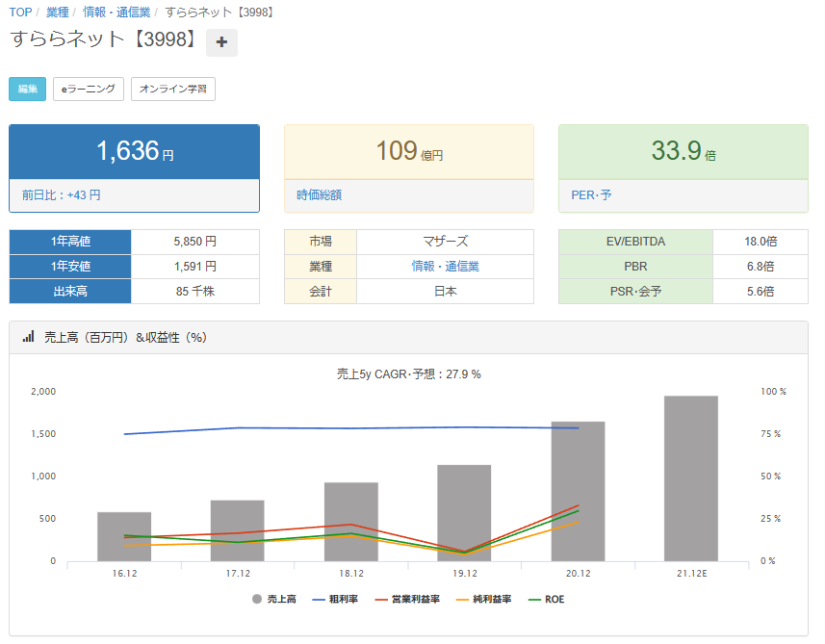Click the PSR·会予 row label
The height and width of the screenshot is (644, 825).
pyautogui.click(x=635, y=291)
